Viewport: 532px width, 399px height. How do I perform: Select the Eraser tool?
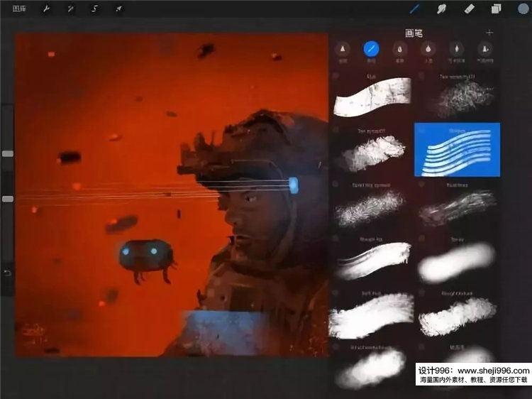click(x=470, y=9)
